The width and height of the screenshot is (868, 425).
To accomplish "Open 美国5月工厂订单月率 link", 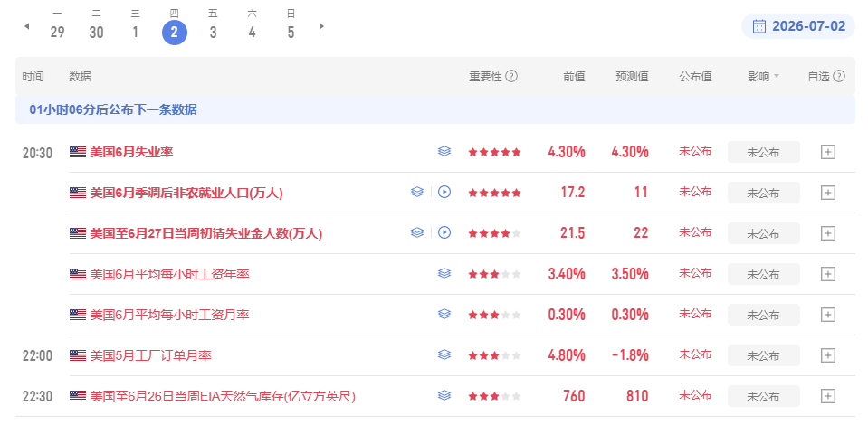I will coord(150,355).
